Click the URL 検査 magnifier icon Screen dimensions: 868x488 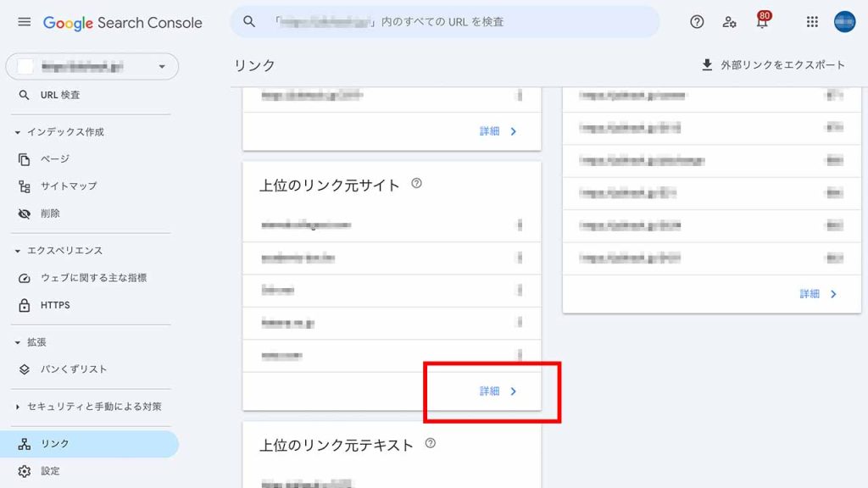click(x=24, y=95)
